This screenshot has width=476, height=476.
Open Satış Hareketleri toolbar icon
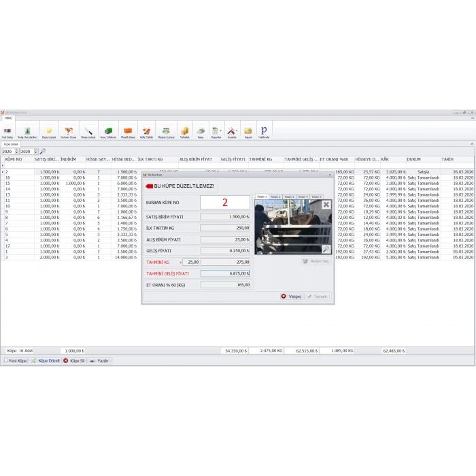click(27, 131)
